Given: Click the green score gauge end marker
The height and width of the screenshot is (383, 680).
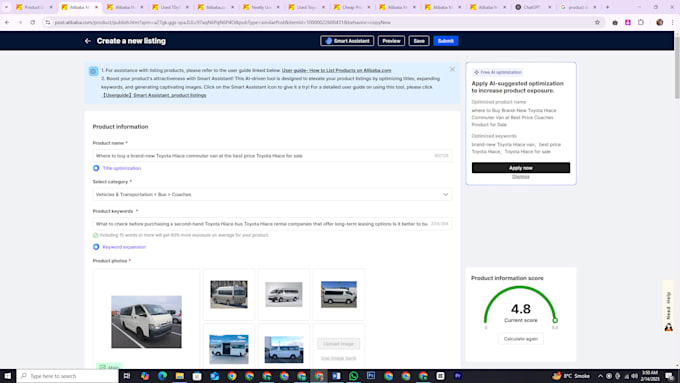Looking at the screenshot, I should [555, 321].
